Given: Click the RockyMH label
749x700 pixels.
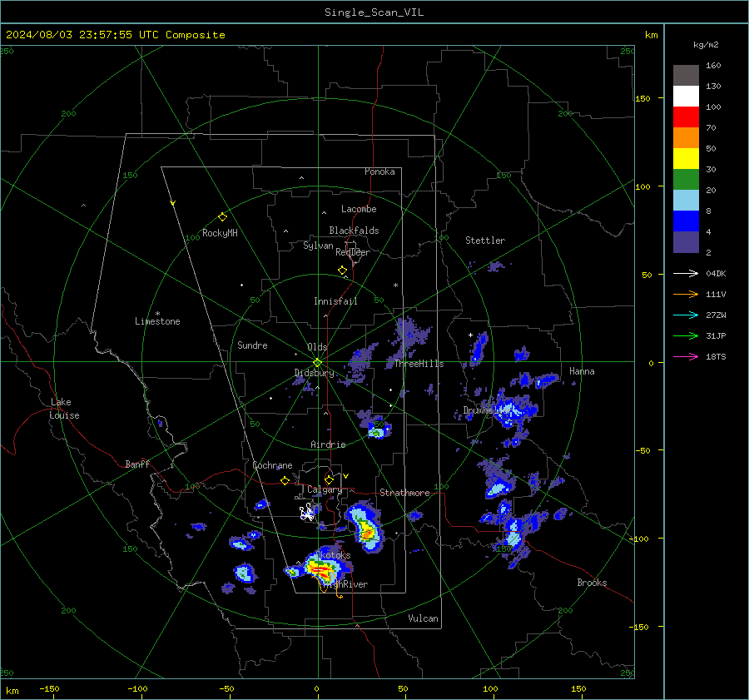Looking at the screenshot, I should [220, 233].
